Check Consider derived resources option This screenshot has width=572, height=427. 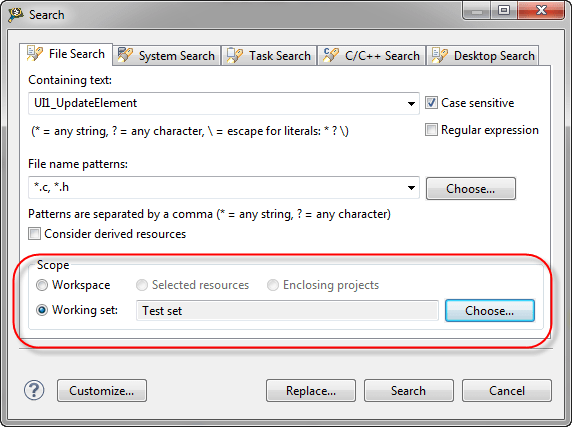point(34,233)
